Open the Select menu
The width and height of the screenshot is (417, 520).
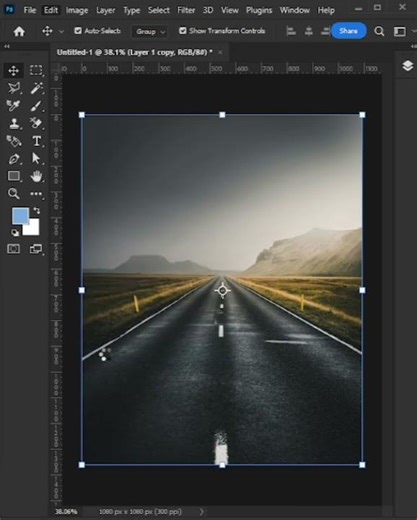pyautogui.click(x=159, y=10)
